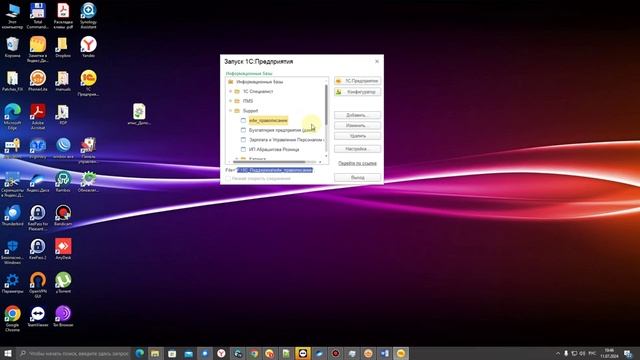The height and width of the screenshot is (360, 640).
Task: Open the KeePass 2 desktop icon
Action: (x=38, y=249)
